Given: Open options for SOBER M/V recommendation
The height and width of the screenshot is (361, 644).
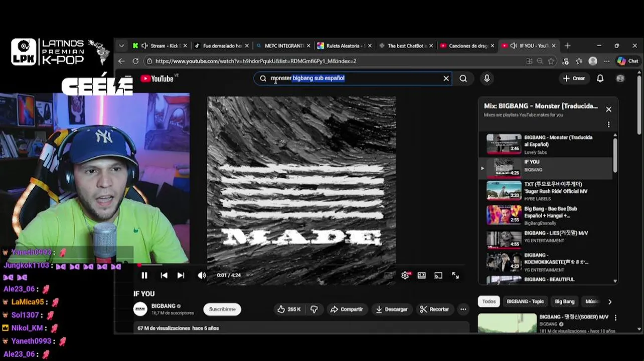Looking at the screenshot, I should (615, 317).
